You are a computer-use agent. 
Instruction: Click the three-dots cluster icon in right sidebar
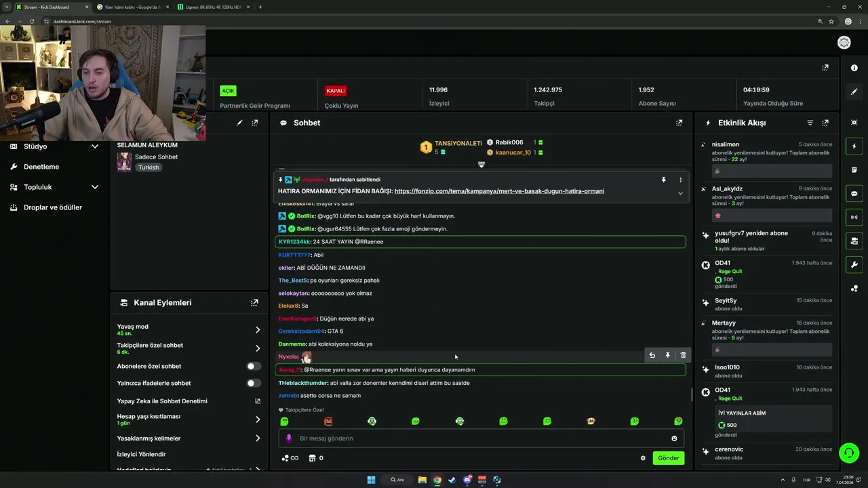pyautogui.click(x=854, y=289)
